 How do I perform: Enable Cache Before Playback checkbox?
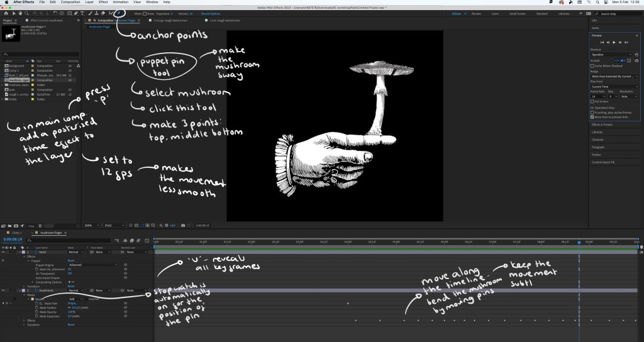(592, 65)
